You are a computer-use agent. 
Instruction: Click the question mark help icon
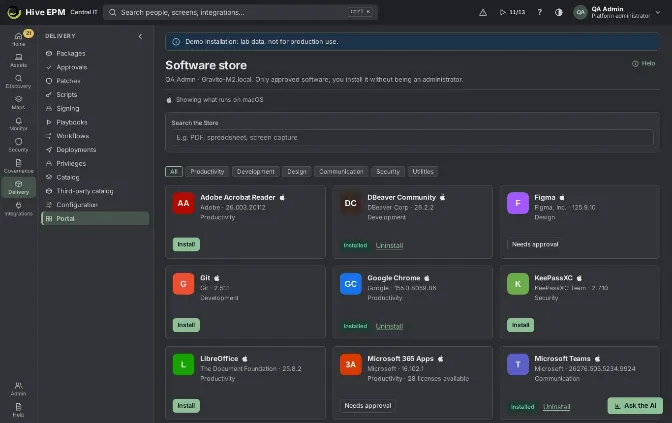click(540, 12)
